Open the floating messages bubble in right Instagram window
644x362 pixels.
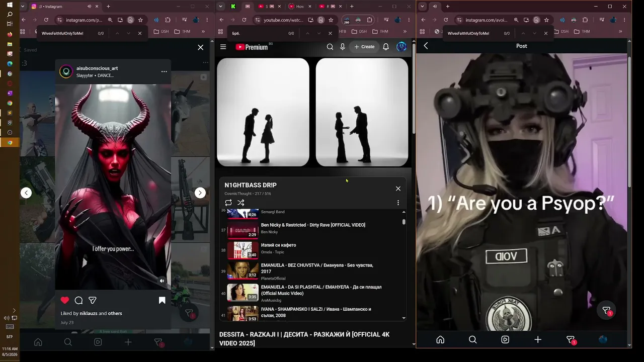pos(607,311)
